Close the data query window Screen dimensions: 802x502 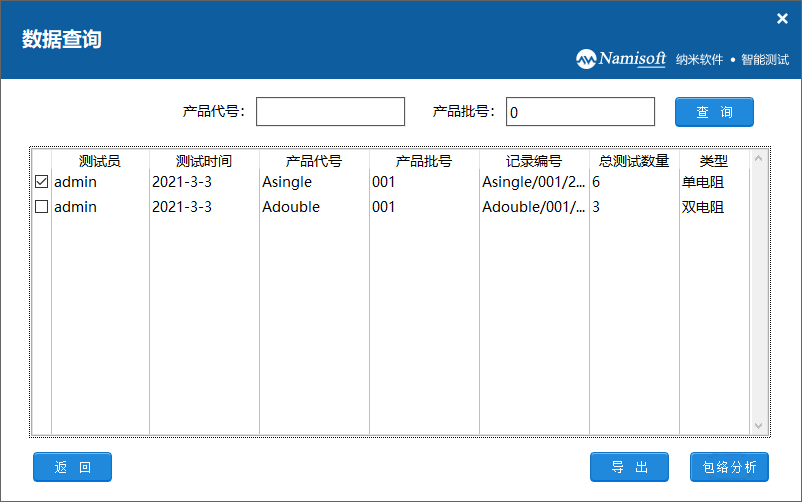[782, 19]
